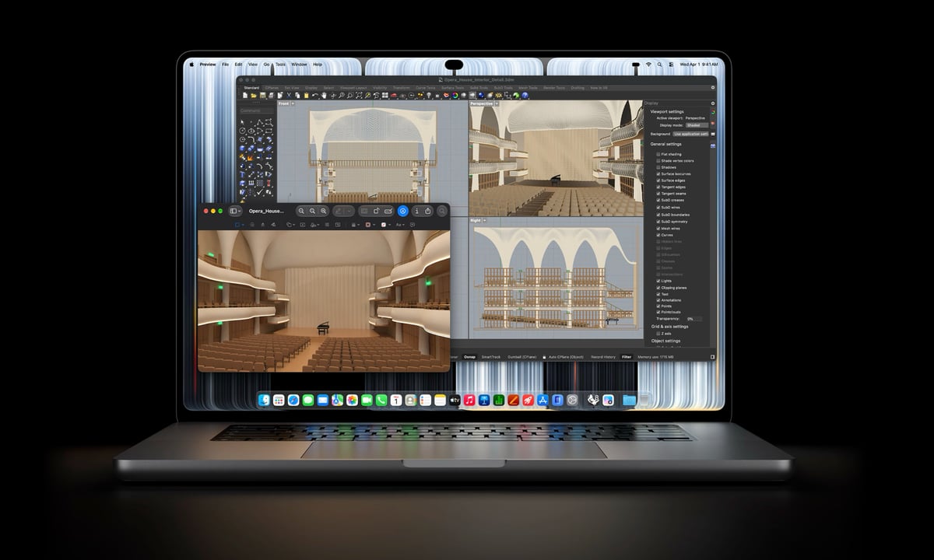Open Preview's fill color dropdown
934x560 pixels.
(385, 225)
